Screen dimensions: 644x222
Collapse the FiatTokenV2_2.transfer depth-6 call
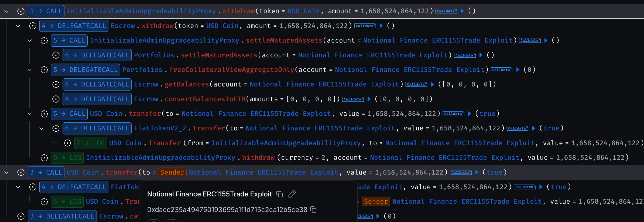pyautogui.click(x=42, y=128)
